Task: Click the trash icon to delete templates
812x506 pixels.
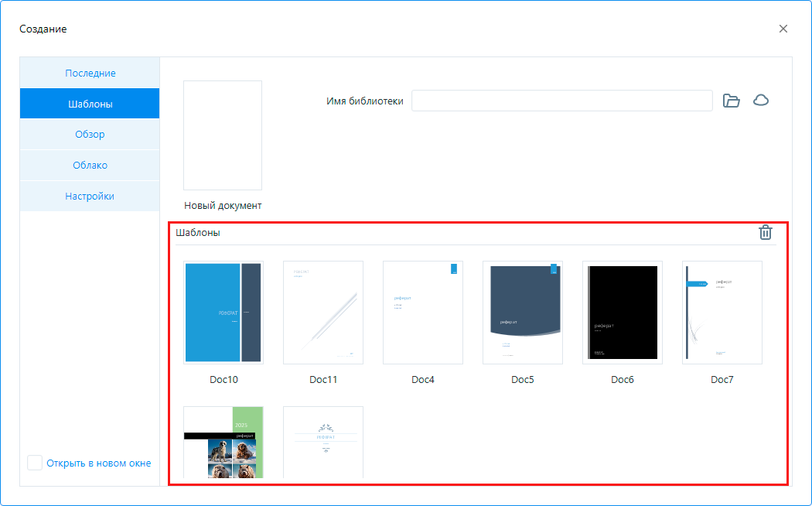Action: 765,231
